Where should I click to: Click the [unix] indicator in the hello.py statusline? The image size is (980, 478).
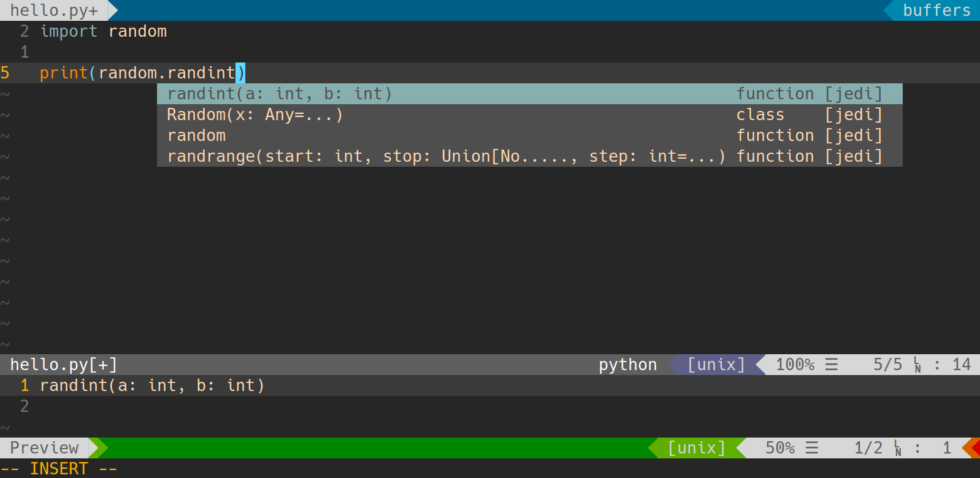point(716,365)
